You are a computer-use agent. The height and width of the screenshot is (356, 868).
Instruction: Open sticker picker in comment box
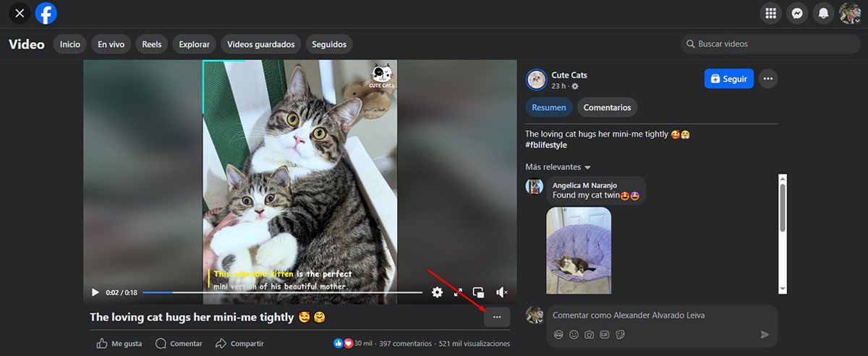pyautogui.click(x=621, y=335)
